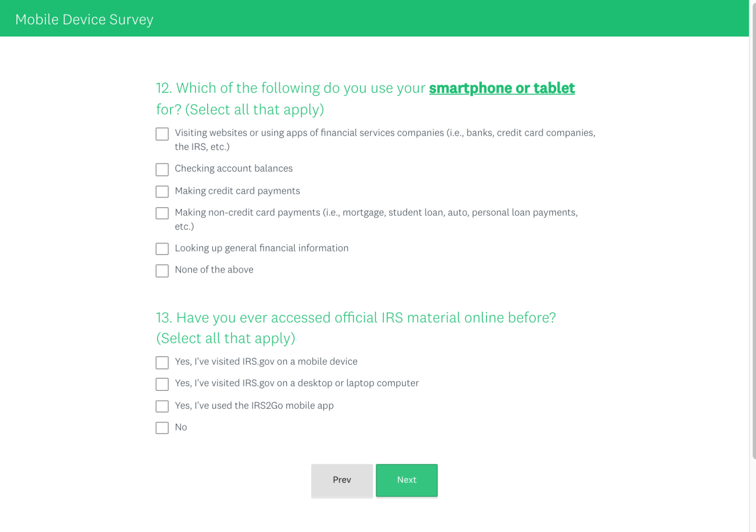Select 'visited IRS.gov on a desktop or laptop'
Image resolution: width=756 pixels, height=532 pixels.
coord(162,384)
